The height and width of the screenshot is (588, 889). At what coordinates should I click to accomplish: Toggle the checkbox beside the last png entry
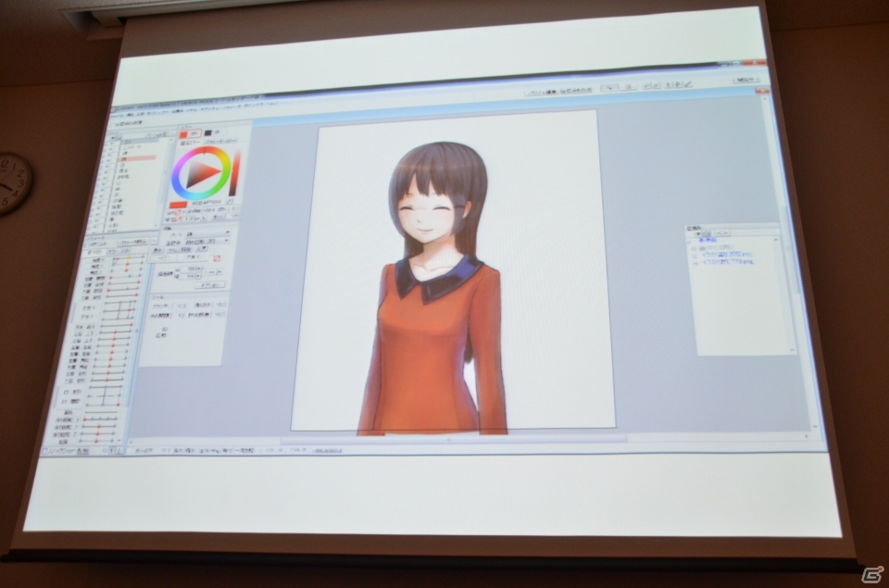click(695, 263)
